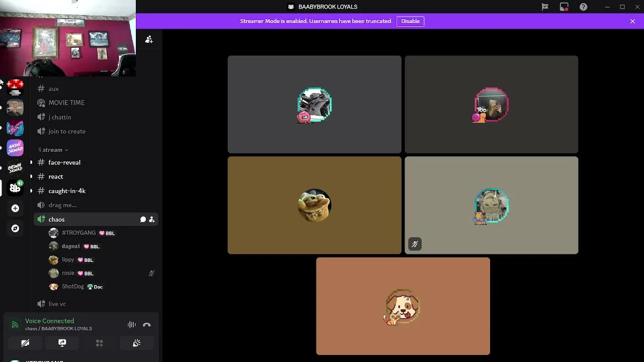
Task: Start an activity from the activities icon
Action: (100, 343)
